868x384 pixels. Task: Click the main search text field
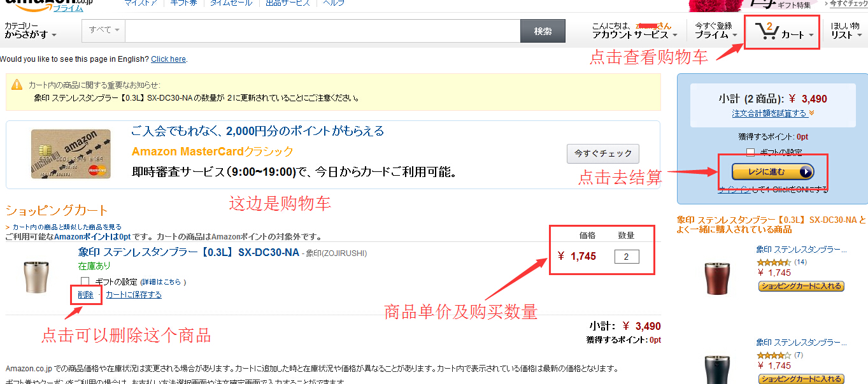(x=323, y=31)
